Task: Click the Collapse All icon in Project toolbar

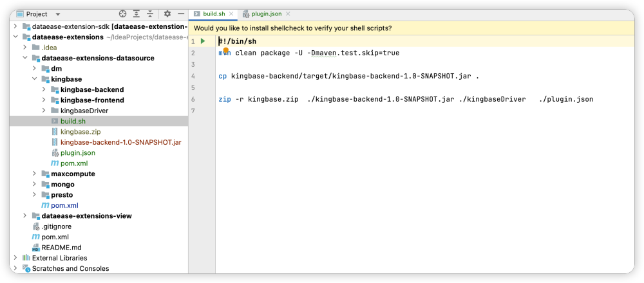Action: point(150,14)
